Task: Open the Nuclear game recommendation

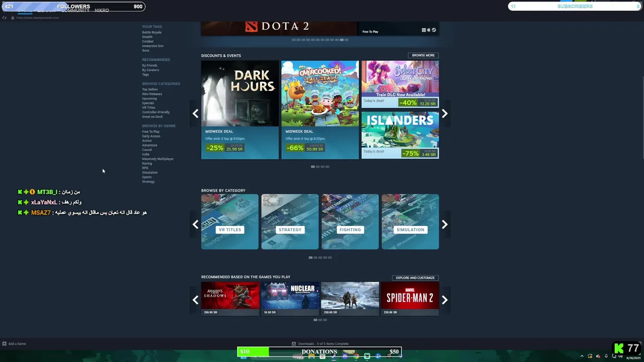Action: pyautogui.click(x=290, y=299)
